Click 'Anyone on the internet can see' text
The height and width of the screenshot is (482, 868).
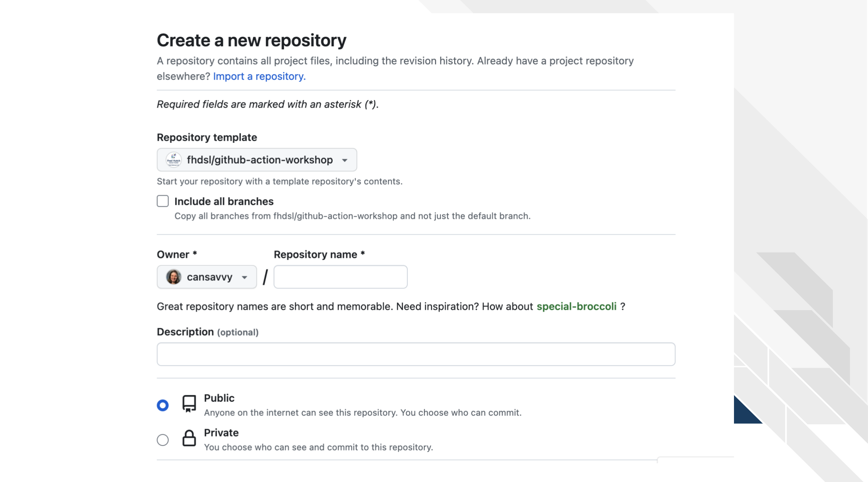click(363, 413)
